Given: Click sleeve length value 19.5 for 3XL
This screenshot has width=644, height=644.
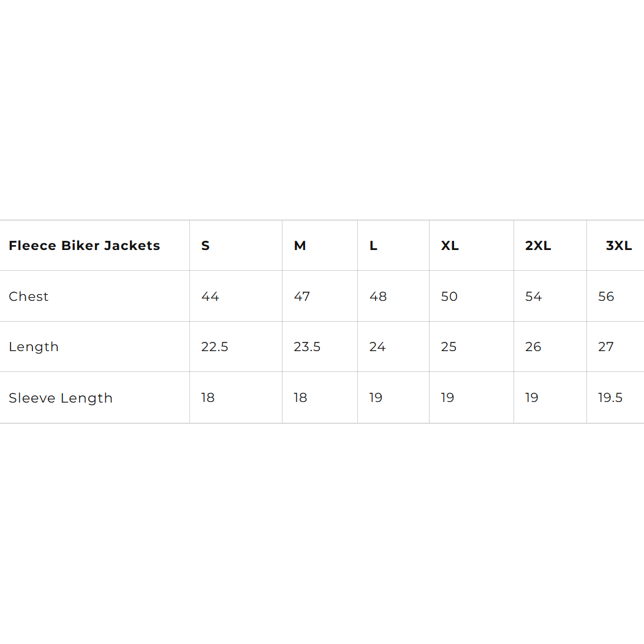Looking at the screenshot, I should pyautogui.click(x=610, y=398).
